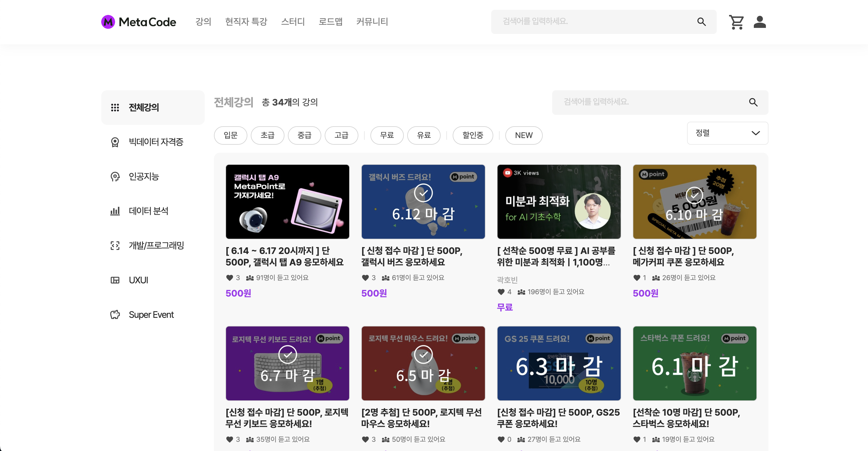Toggle the 입문 level filter chip
868x451 pixels.
click(230, 135)
